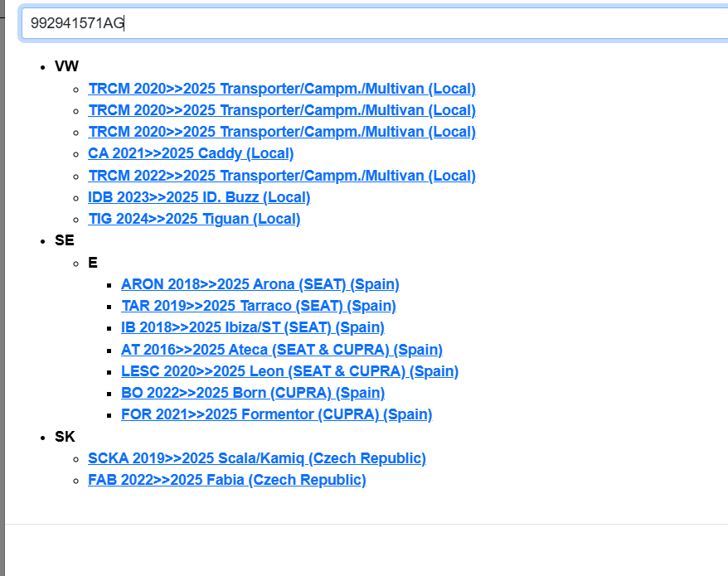Open first TRCM 2020>>2025 Transporter link
728x576 pixels.
coord(282,89)
